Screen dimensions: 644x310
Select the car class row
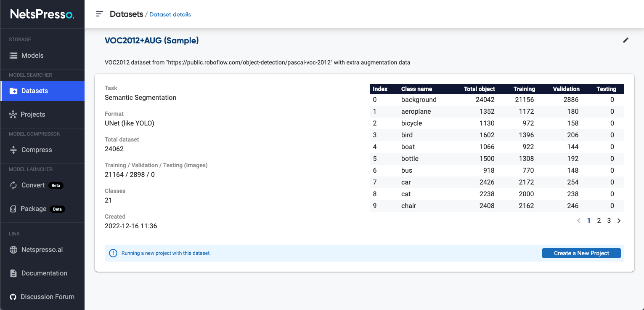[497, 182]
